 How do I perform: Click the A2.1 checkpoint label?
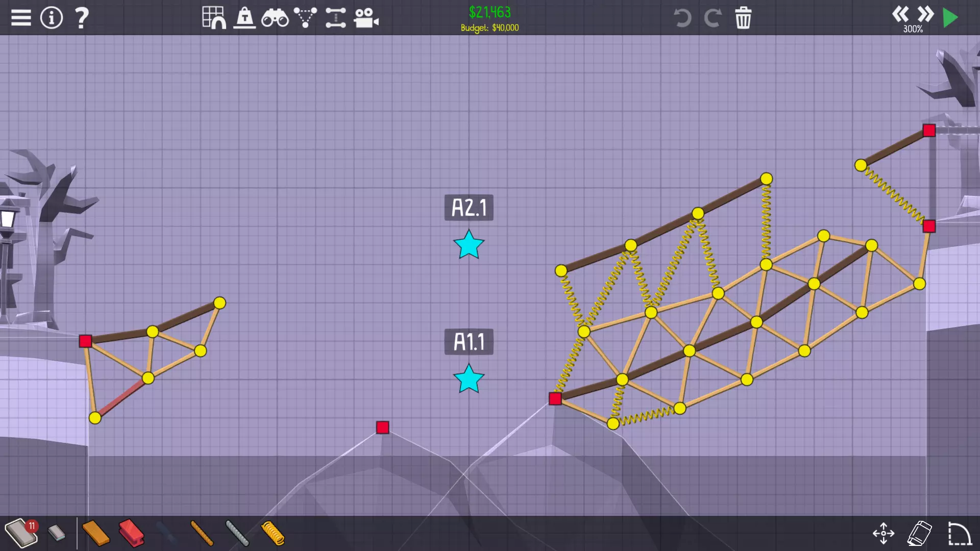[469, 208]
